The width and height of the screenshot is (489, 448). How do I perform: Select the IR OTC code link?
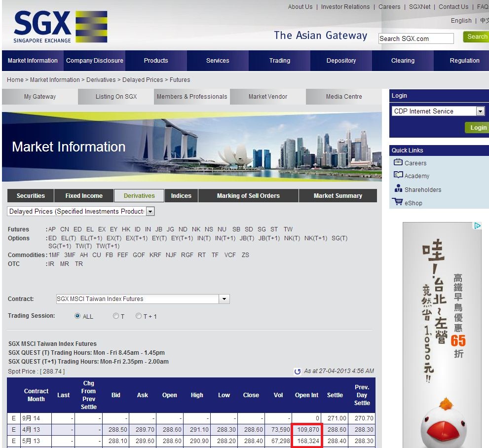(x=51, y=264)
